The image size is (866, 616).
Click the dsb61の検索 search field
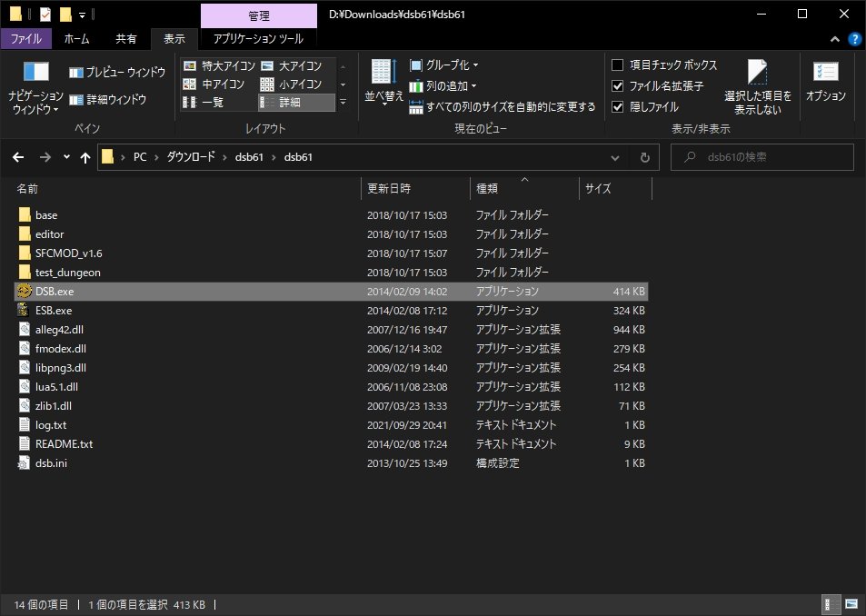(762, 157)
